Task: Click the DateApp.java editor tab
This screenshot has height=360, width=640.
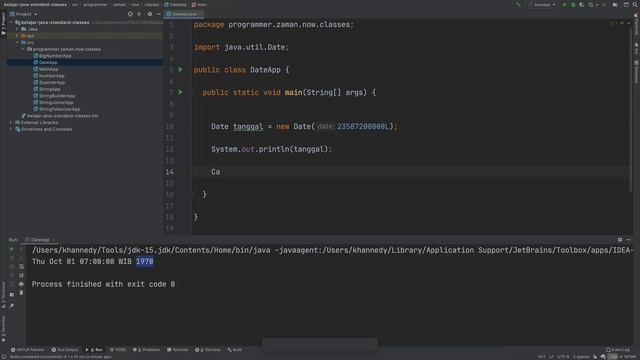Action: point(183,14)
